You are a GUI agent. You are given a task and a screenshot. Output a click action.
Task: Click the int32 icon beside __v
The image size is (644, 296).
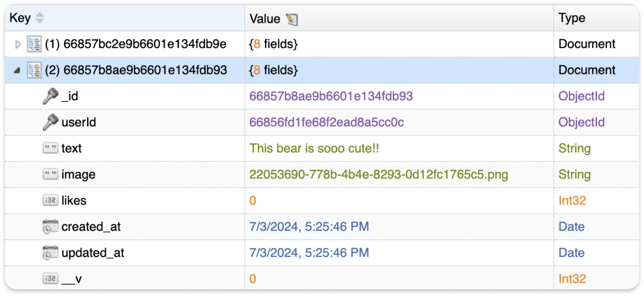pyautogui.click(x=51, y=279)
